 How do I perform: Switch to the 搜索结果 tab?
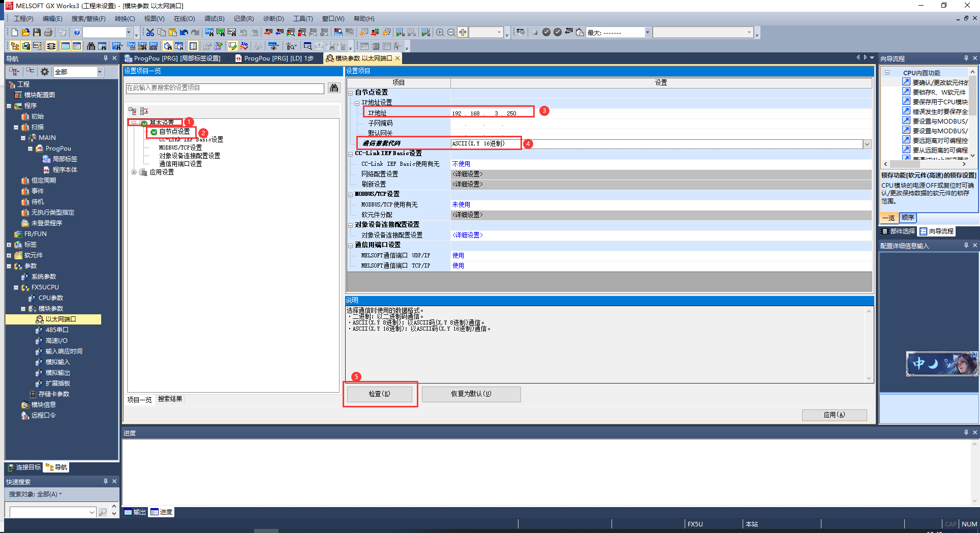point(170,399)
